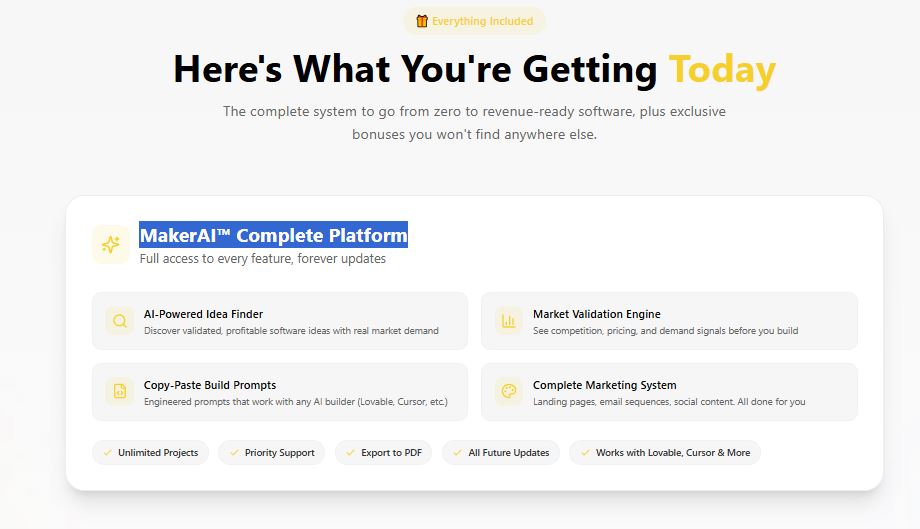
Task: Click the highlighted MakerAI Complete Platform title
Action: point(273,236)
